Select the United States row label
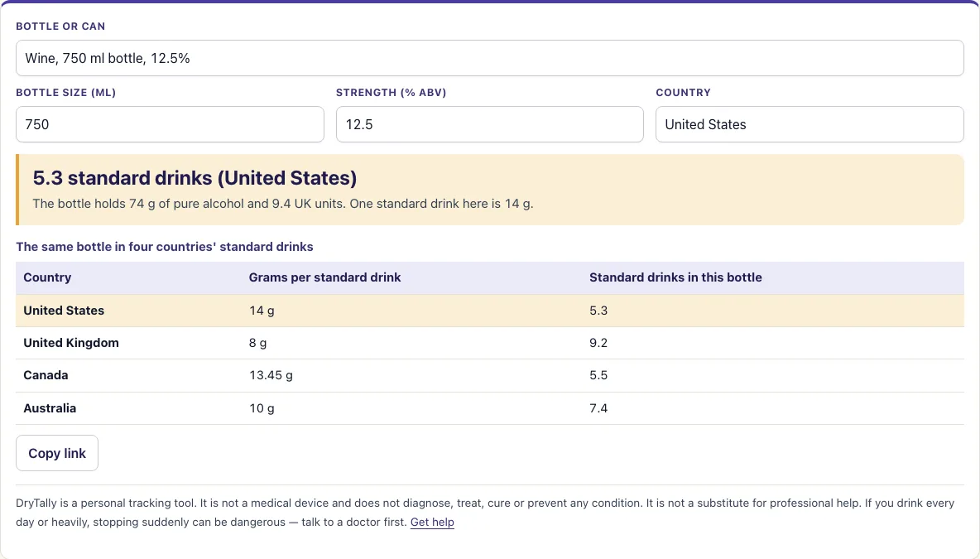980x559 pixels. (x=64, y=311)
